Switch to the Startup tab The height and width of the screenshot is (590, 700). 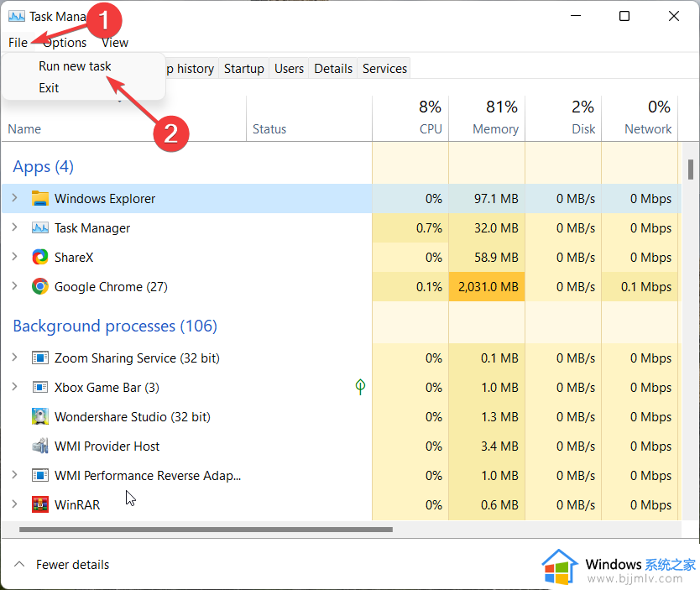[x=243, y=69]
